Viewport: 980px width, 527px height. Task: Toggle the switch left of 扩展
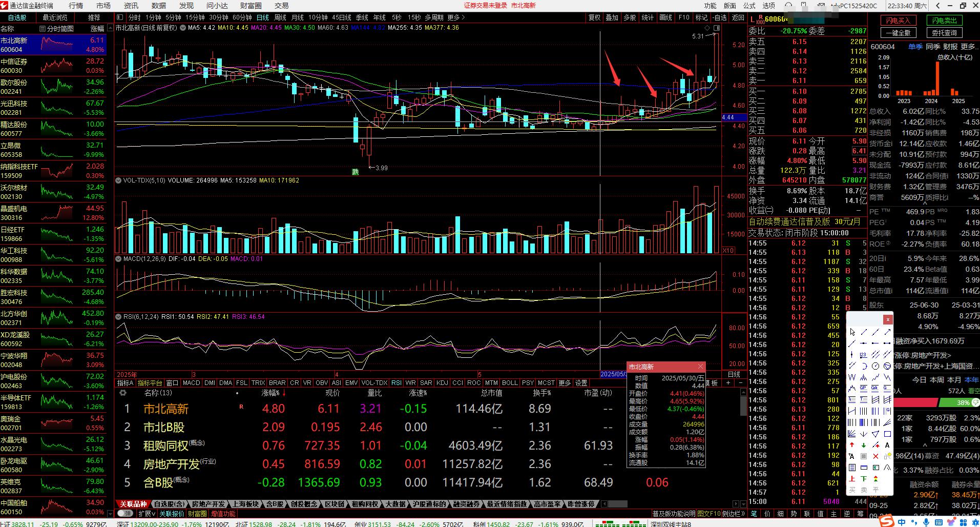tap(124, 513)
